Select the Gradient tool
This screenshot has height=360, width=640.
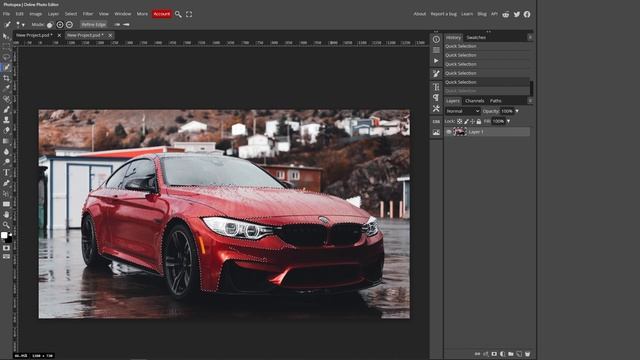6,141
